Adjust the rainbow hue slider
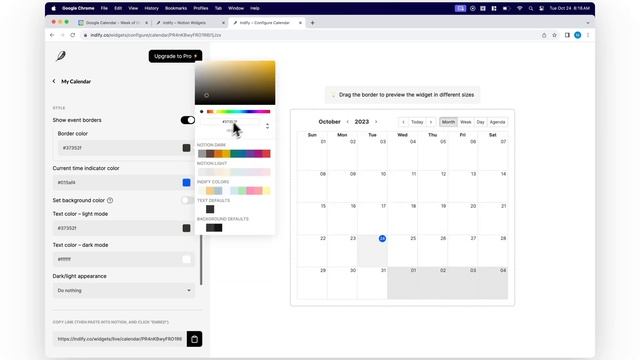This screenshot has height=360, width=640. click(x=239, y=111)
